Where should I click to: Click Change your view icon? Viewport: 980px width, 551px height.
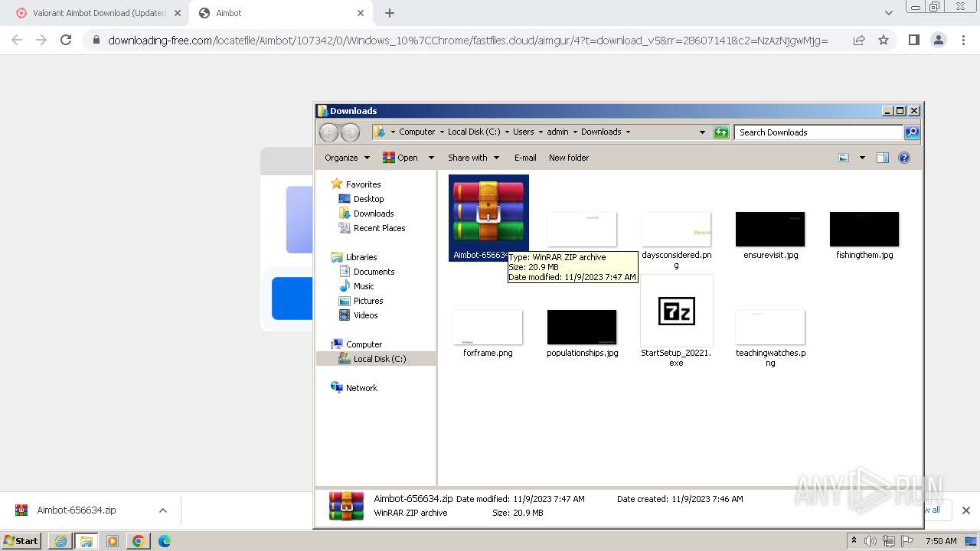844,158
